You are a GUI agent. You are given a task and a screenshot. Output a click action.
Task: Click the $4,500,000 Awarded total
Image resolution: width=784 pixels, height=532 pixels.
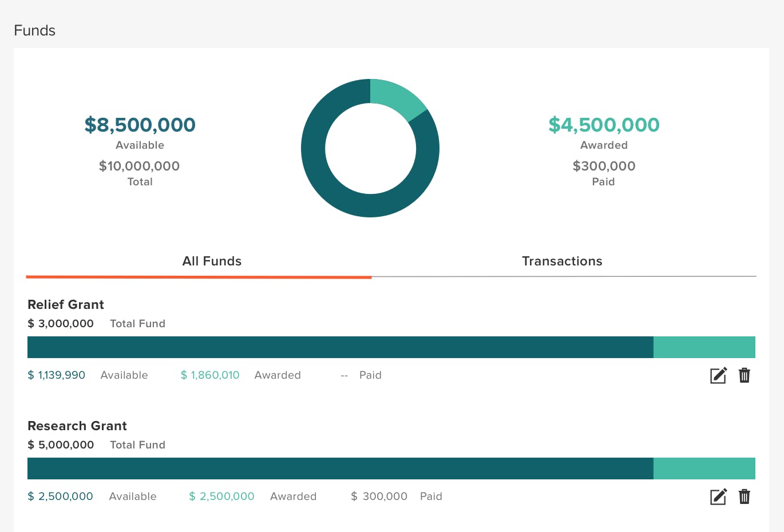[604, 125]
